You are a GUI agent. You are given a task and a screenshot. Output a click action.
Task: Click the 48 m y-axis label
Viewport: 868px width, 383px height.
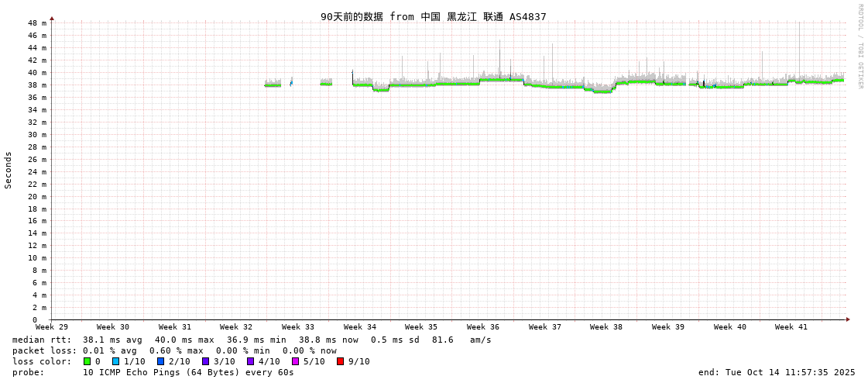click(38, 23)
